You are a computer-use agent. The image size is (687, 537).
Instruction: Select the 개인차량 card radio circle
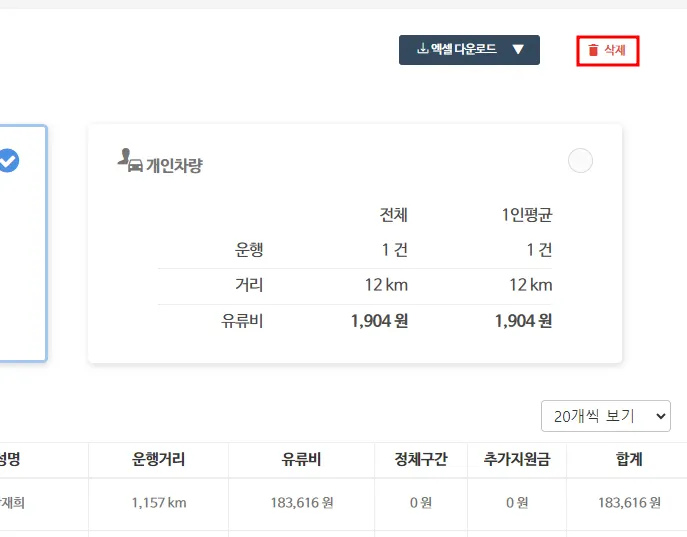(x=580, y=160)
